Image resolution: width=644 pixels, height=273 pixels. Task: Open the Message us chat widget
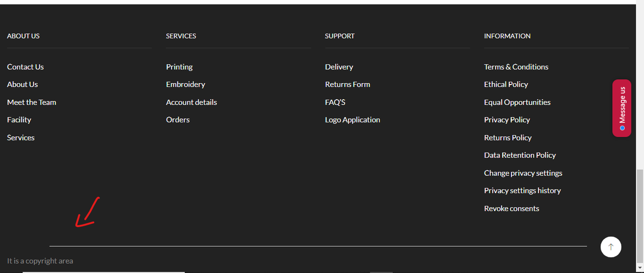pyautogui.click(x=622, y=108)
